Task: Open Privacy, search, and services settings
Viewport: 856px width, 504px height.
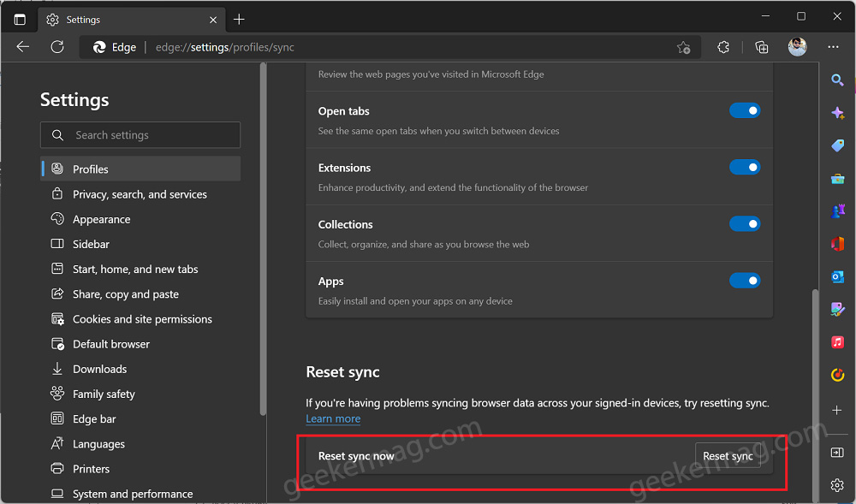Action: [140, 194]
